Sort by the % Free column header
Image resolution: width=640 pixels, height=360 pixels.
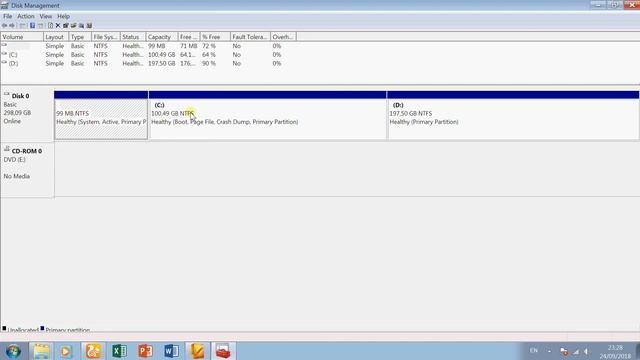[215, 37]
